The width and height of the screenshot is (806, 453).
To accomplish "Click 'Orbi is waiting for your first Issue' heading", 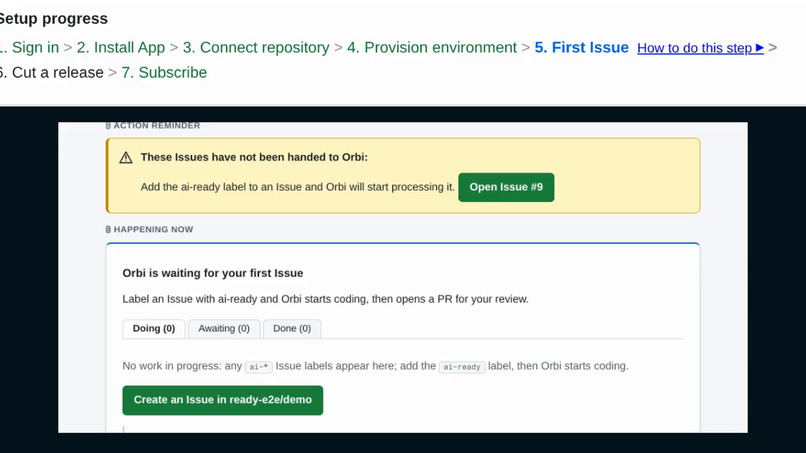I will pyautogui.click(x=213, y=273).
